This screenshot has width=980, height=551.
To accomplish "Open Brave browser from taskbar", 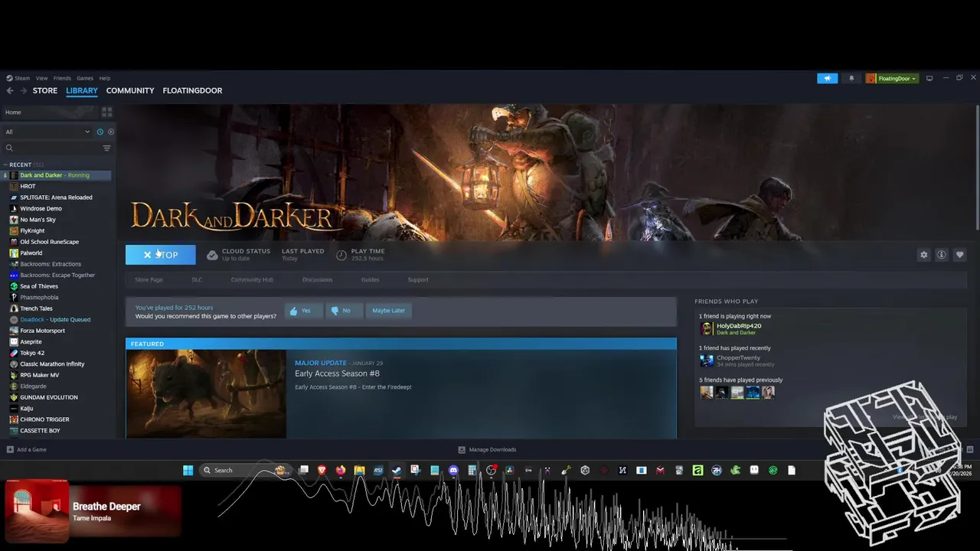I will pyautogui.click(x=322, y=470).
